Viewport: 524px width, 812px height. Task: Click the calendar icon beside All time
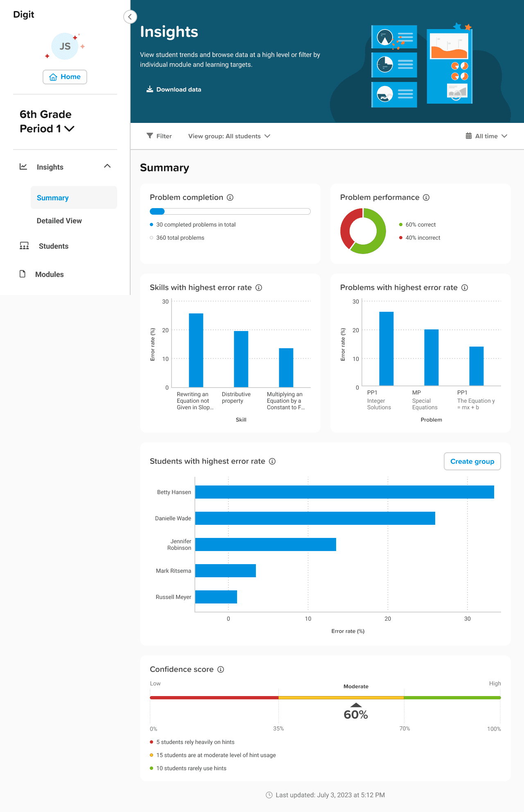469,136
